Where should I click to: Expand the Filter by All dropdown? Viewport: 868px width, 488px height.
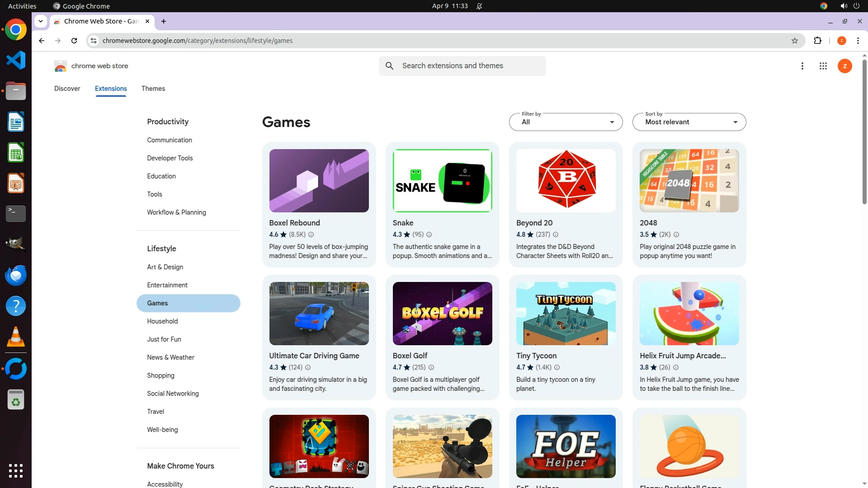(x=566, y=122)
